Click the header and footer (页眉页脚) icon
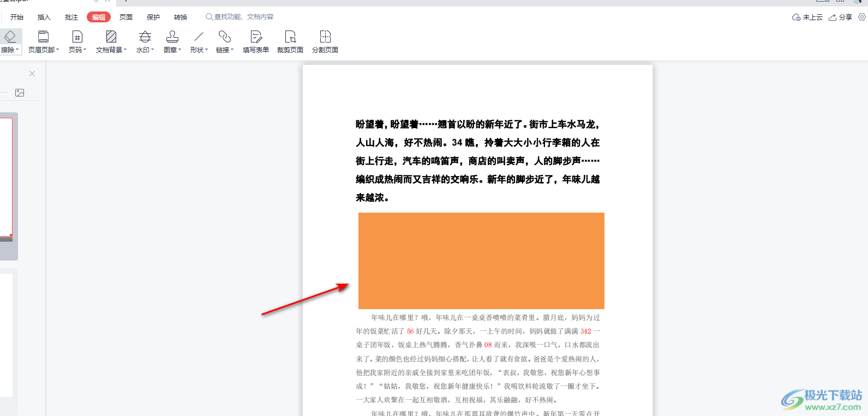This screenshot has height=416, width=868. pos(43,37)
